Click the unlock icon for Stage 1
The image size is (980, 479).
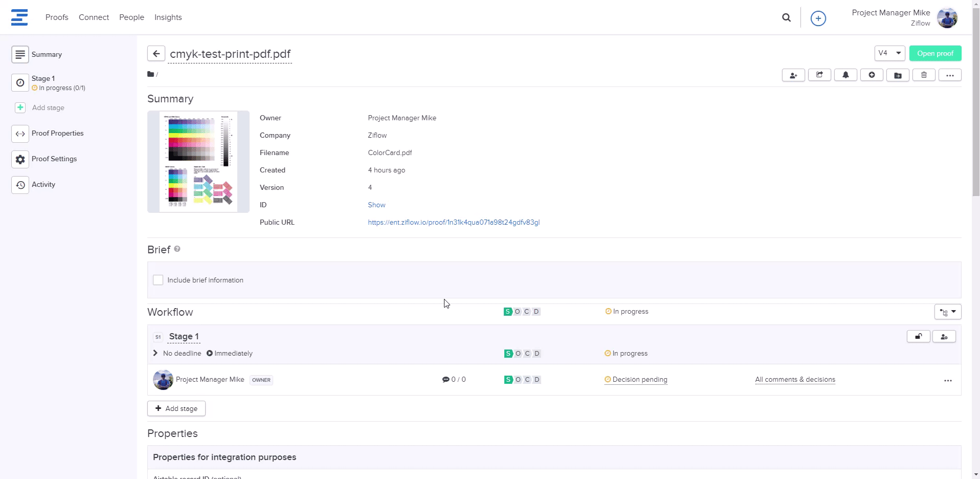(x=918, y=337)
